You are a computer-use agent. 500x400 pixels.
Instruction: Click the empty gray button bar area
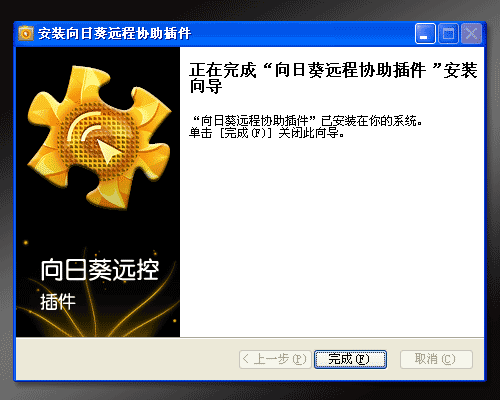click(127, 359)
